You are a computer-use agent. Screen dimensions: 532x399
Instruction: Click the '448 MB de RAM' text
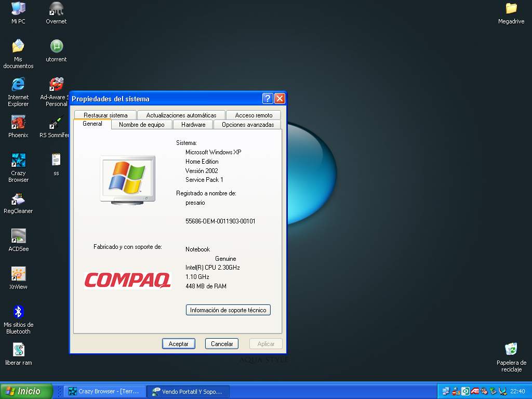[206, 286]
